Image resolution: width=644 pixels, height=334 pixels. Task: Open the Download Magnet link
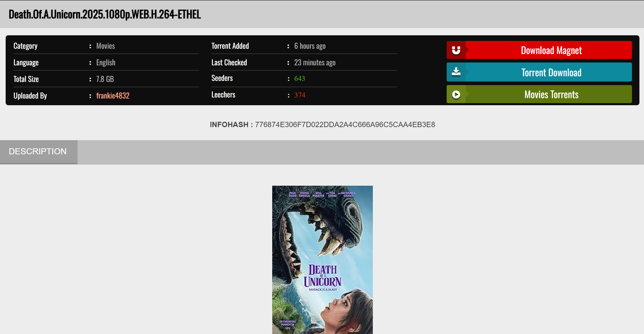(539, 50)
